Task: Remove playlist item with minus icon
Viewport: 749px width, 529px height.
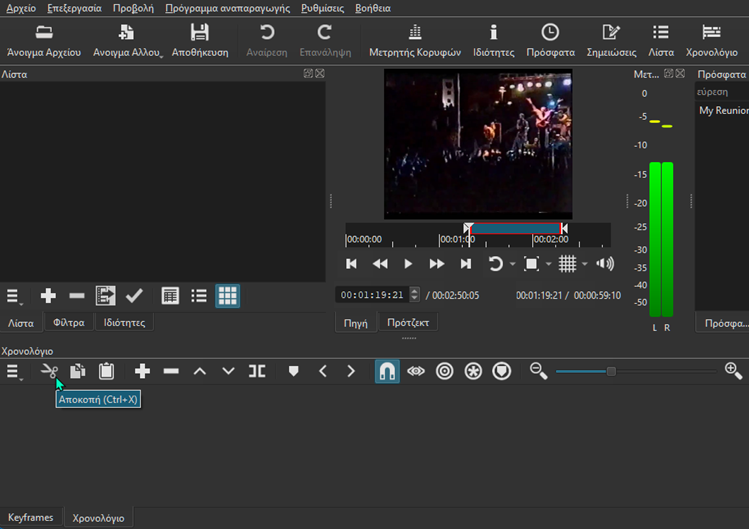Action: (76, 296)
